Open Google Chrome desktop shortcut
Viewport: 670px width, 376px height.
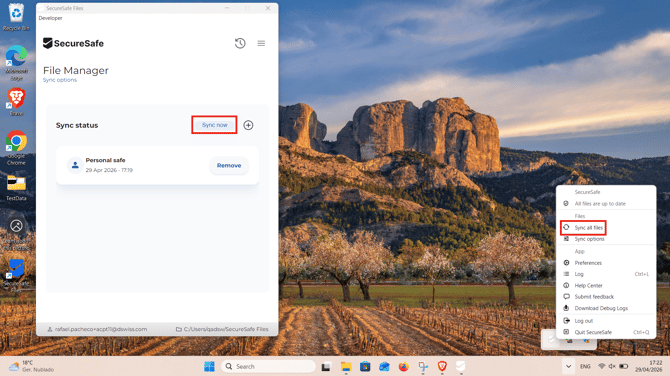coord(16,147)
